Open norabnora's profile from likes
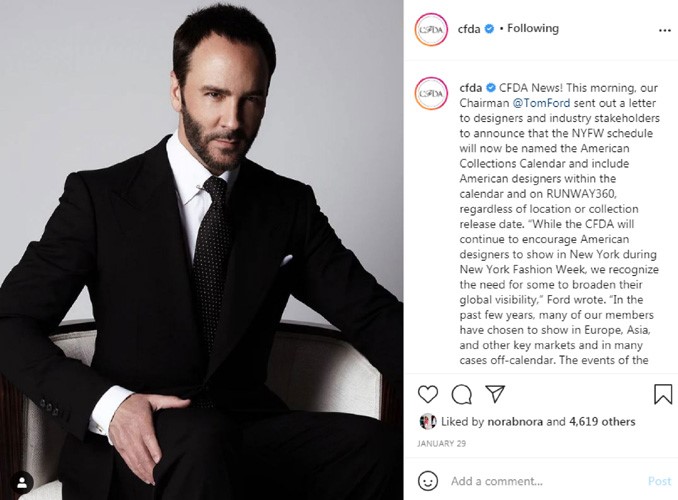The image size is (678, 500). [515, 421]
